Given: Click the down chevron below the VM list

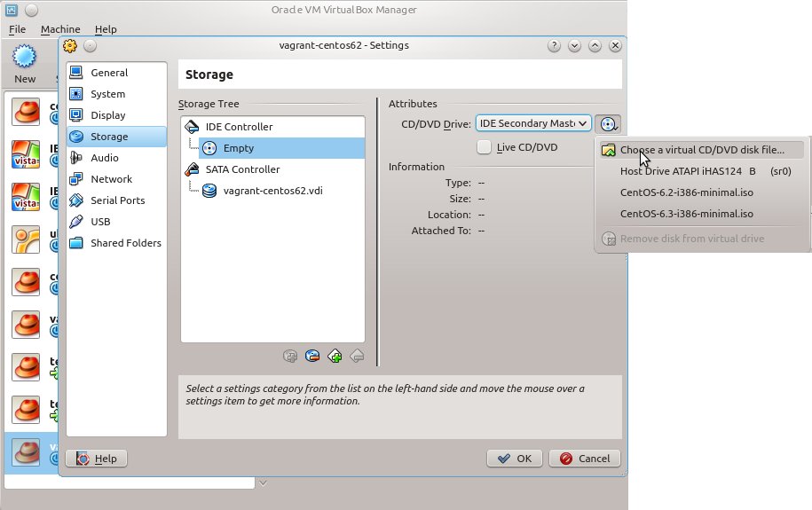Looking at the screenshot, I should click(x=263, y=483).
